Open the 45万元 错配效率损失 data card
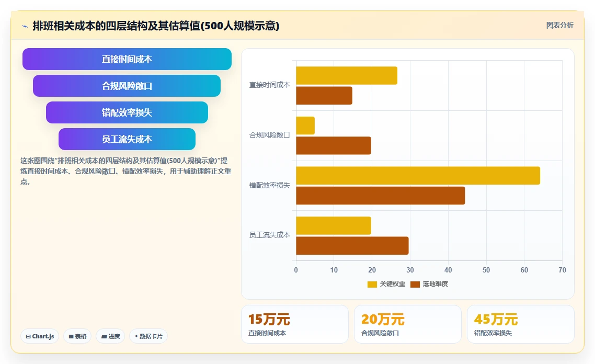The height and width of the screenshot is (364, 595). tap(521, 324)
